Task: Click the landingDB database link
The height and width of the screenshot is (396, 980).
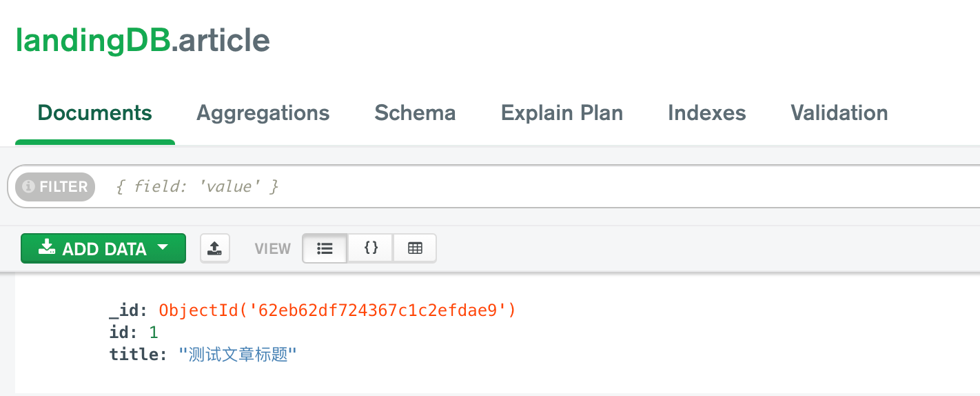Action: [x=93, y=41]
